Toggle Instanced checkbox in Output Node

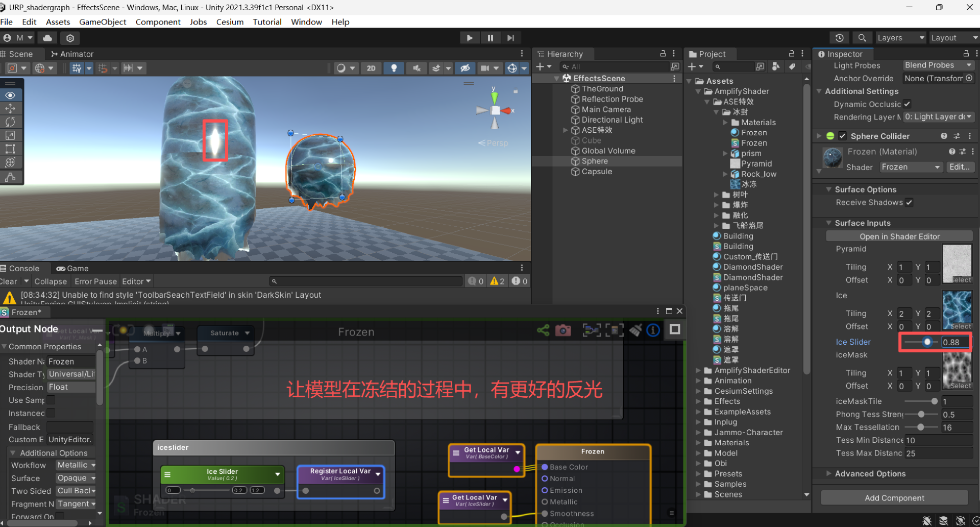click(x=51, y=413)
